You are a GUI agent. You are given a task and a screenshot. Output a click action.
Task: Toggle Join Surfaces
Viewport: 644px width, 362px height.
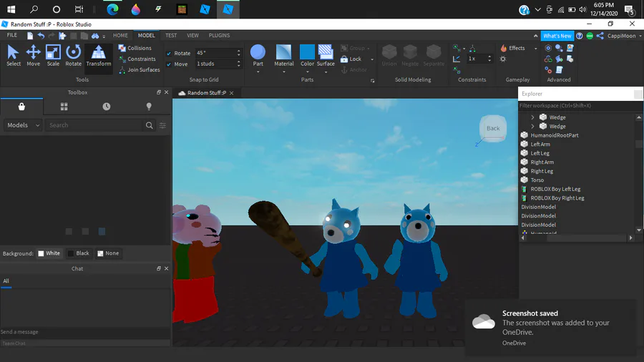[x=140, y=70]
